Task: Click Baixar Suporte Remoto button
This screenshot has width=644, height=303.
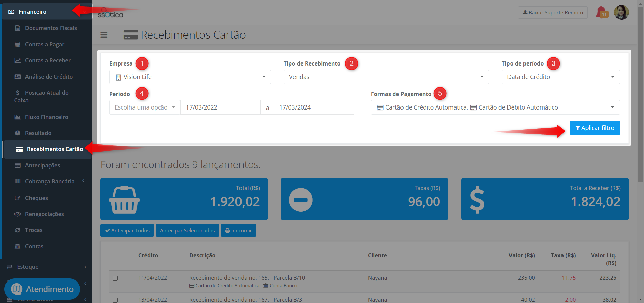Action: pyautogui.click(x=552, y=13)
